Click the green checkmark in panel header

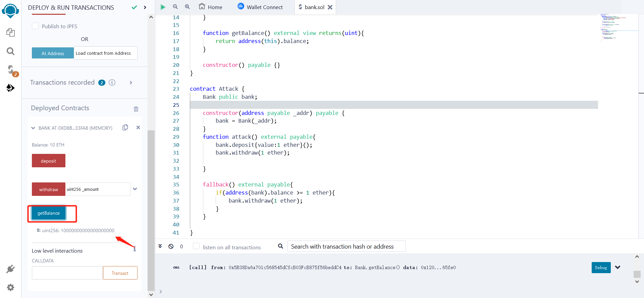[134, 7]
